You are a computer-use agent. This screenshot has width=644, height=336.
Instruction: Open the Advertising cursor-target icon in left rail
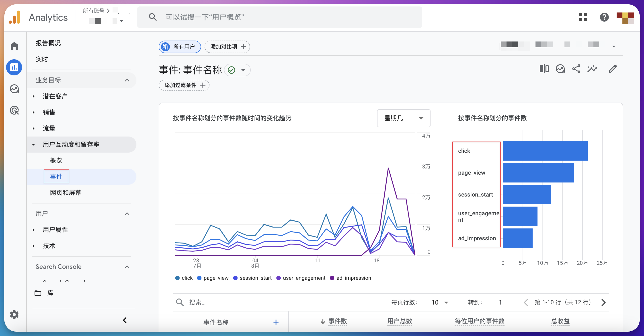click(14, 110)
